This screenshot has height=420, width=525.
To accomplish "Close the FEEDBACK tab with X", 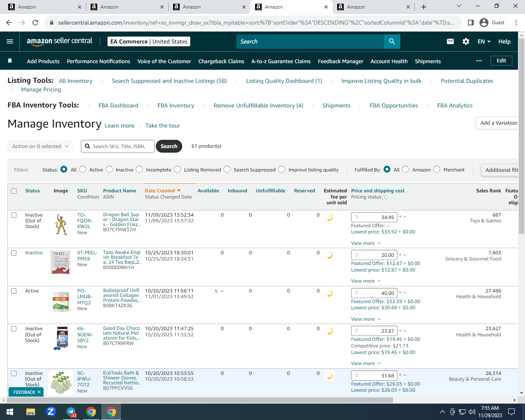I will (x=39, y=392).
